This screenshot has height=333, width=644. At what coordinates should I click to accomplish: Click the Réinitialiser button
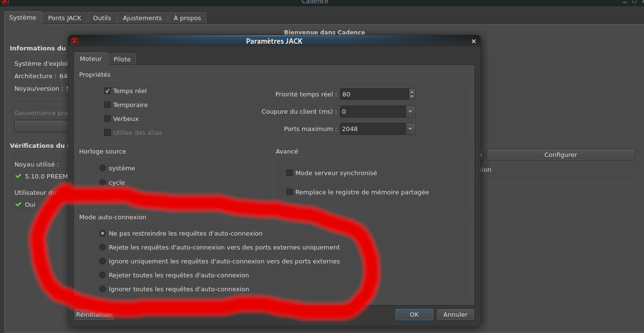pyautogui.click(x=94, y=314)
